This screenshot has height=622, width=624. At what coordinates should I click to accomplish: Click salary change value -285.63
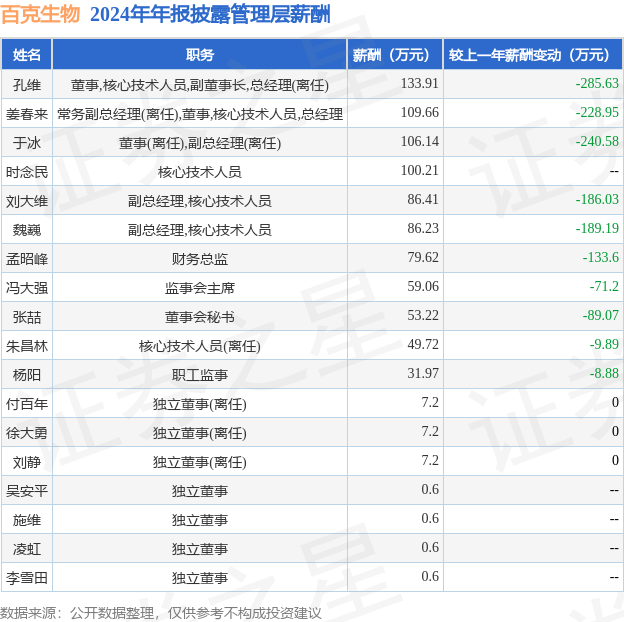tap(597, 83)
